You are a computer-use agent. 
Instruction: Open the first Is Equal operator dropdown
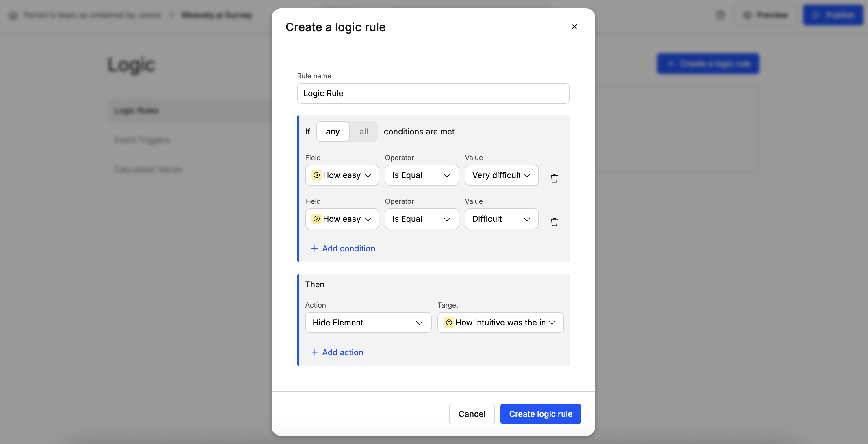[422, 175]
